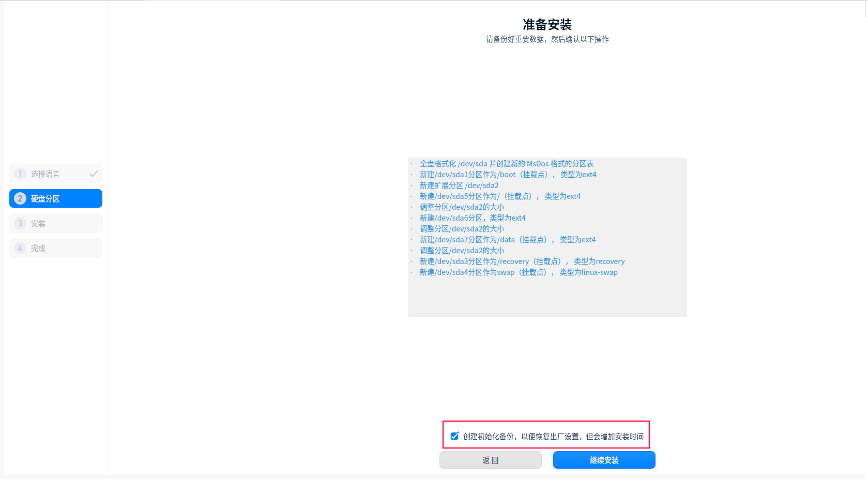Image resolution: width=868 pixels, height=479 pixels.
Task: Click the /dev/sda4 linux-swap partition line
Action: [519, 272]
